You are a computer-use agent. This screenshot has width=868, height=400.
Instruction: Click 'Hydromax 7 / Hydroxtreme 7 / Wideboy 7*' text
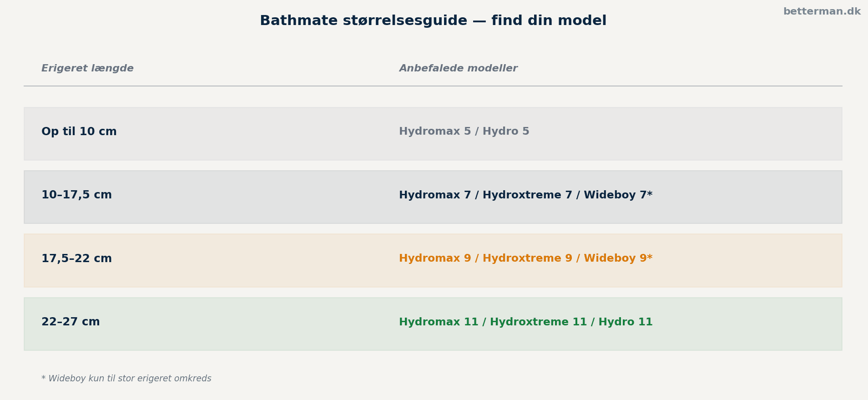[526, 195]
